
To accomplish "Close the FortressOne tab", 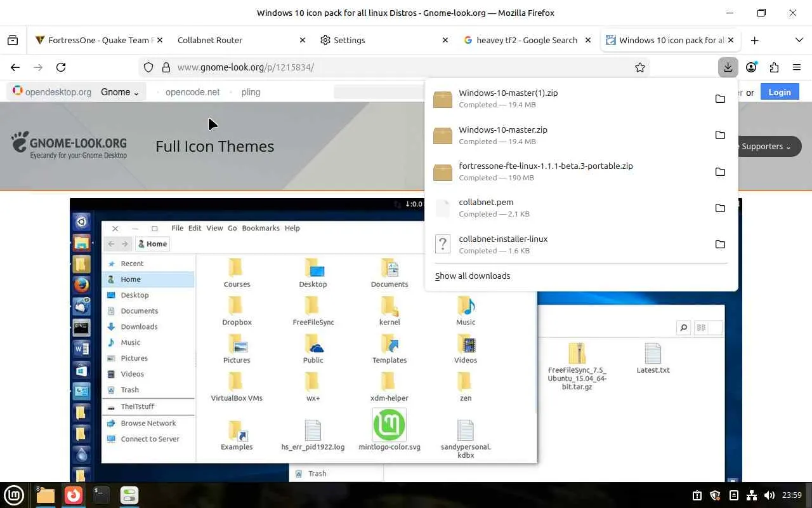I will [159, 40].
